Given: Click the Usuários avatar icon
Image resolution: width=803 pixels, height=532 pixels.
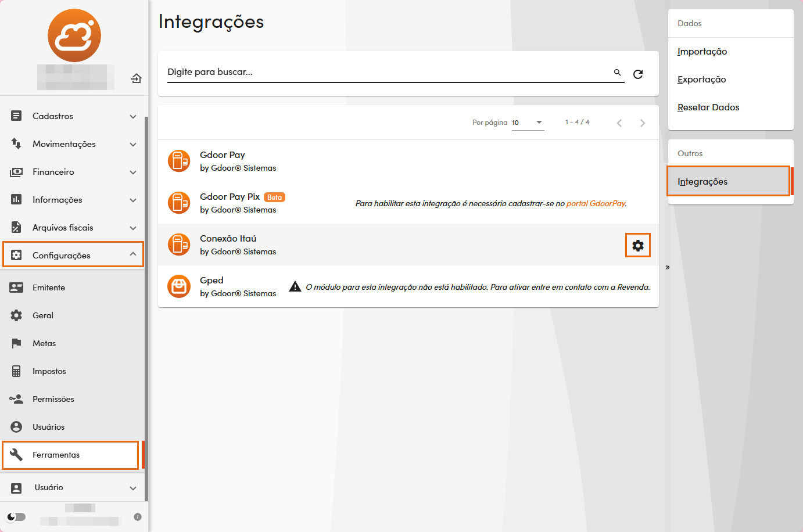Looking at the screenshot, I should point(16,427).
